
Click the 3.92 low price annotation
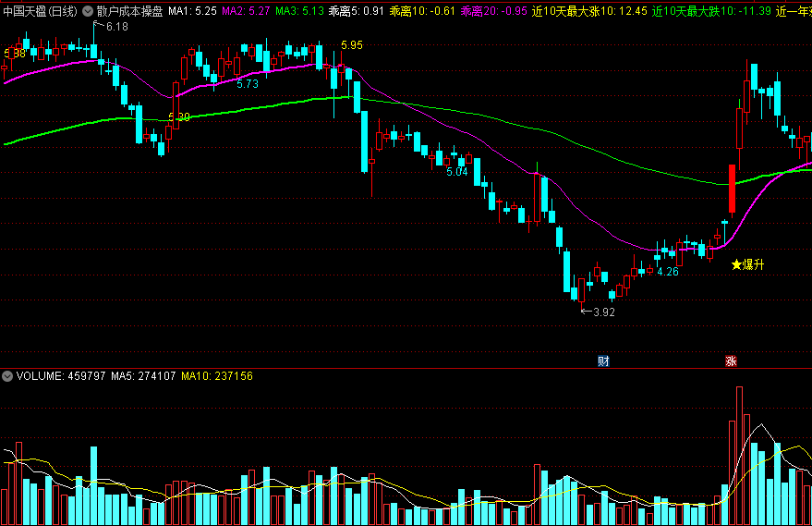tap(604, 312)
